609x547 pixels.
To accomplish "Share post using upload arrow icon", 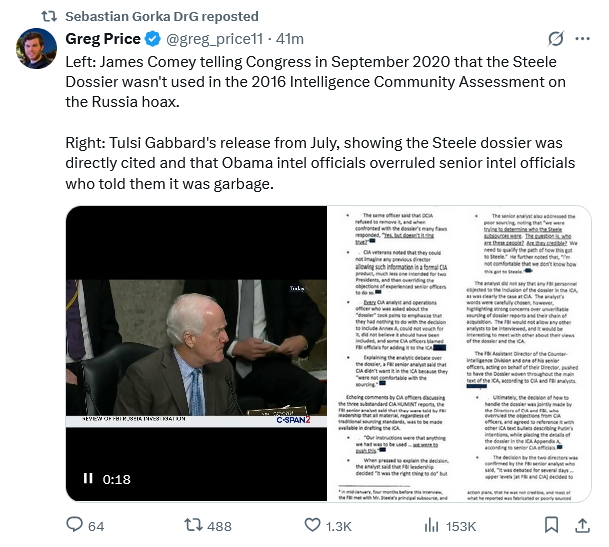I will pyautogui.click(x=582, y=526).
